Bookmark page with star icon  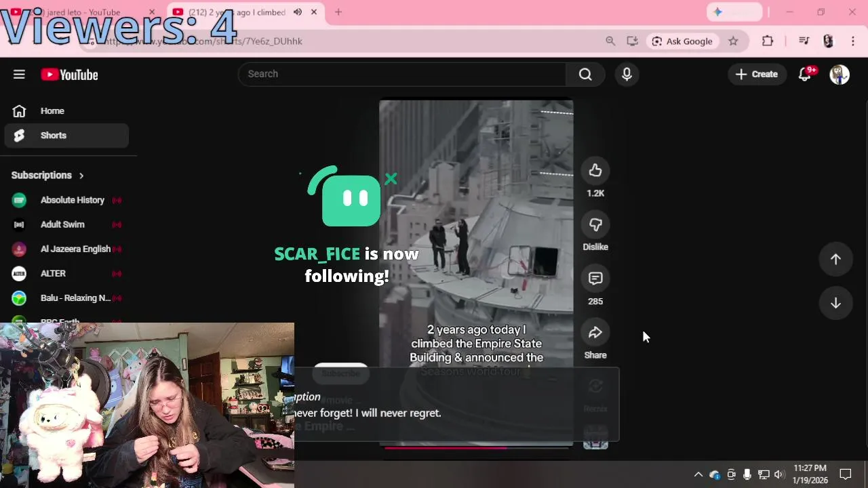[733, 41]
